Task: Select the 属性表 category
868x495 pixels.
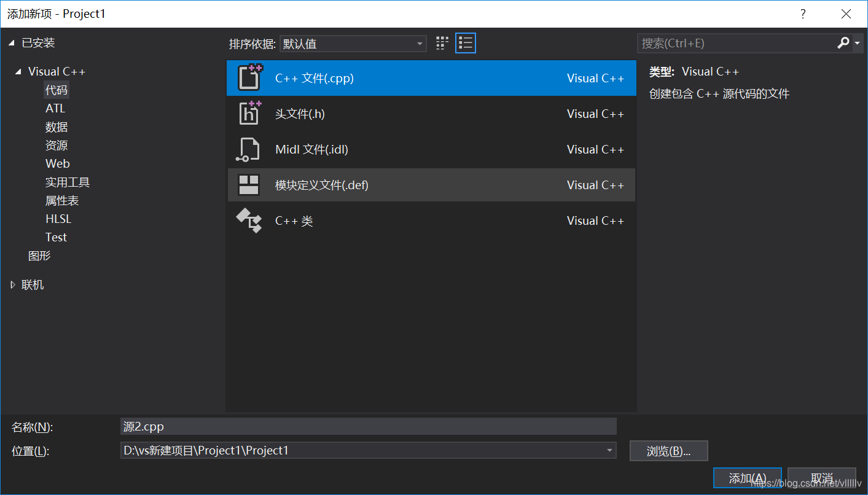Action: 62,200
